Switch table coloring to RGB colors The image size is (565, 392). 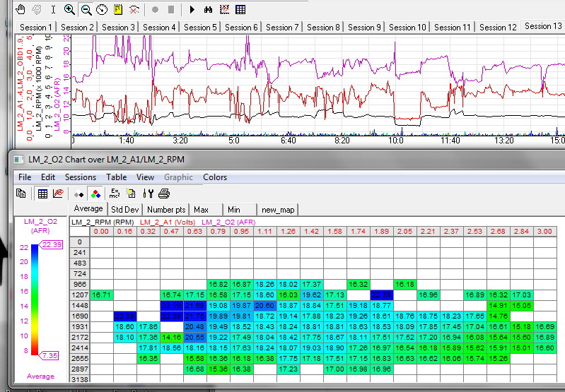click(x=95, y=194)
